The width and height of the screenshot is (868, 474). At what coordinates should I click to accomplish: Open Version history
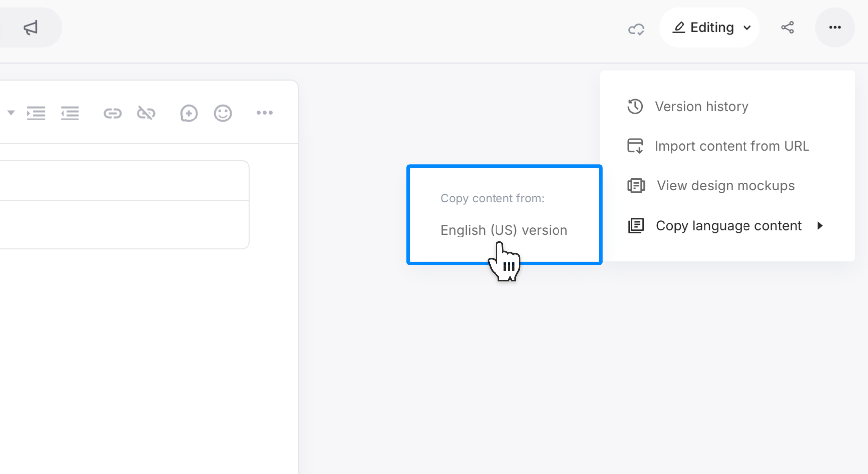coord(701,106)
